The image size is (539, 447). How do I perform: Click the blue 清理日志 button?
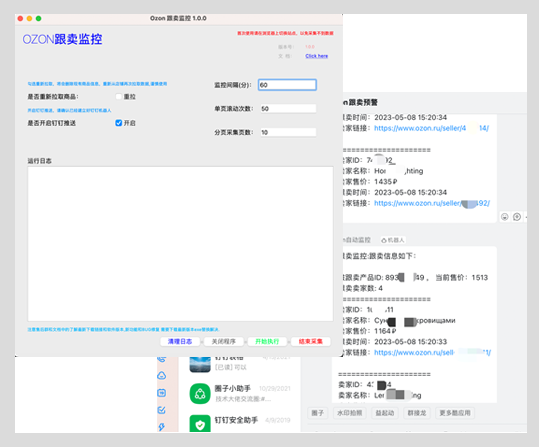coord(180,341)
